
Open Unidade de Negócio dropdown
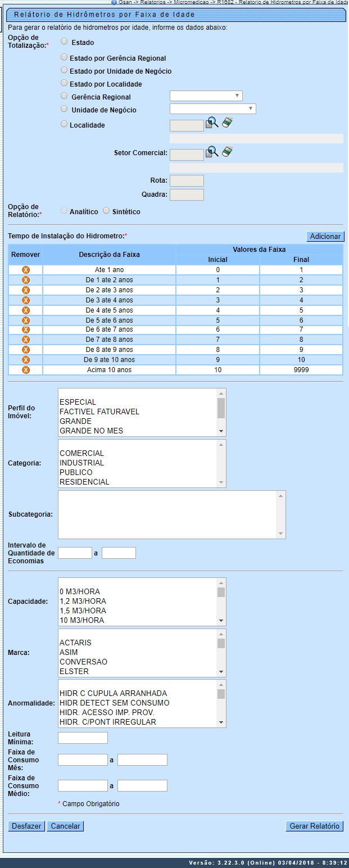213,108
